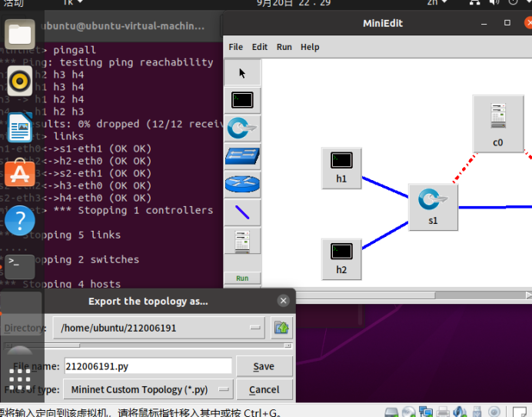The image size is (532, 417).
Task: Show Applications grid in the dock
Action: [20, 379]
